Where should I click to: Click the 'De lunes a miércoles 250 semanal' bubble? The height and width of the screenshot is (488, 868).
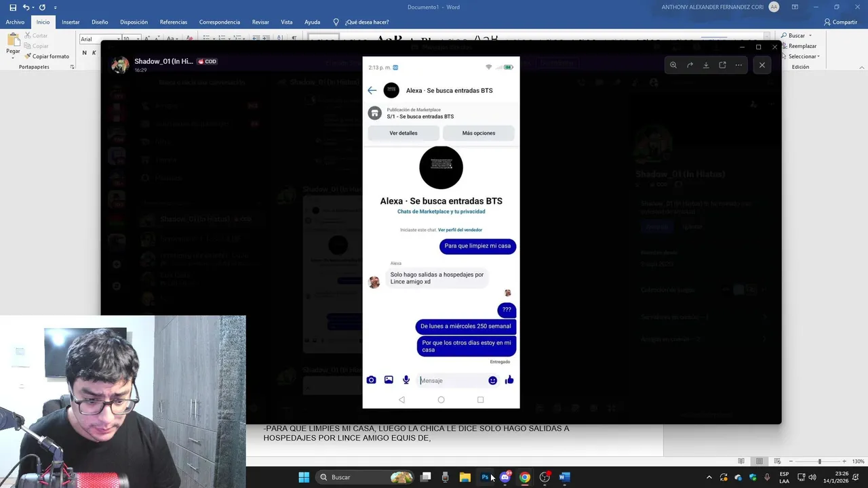(466, 326)
